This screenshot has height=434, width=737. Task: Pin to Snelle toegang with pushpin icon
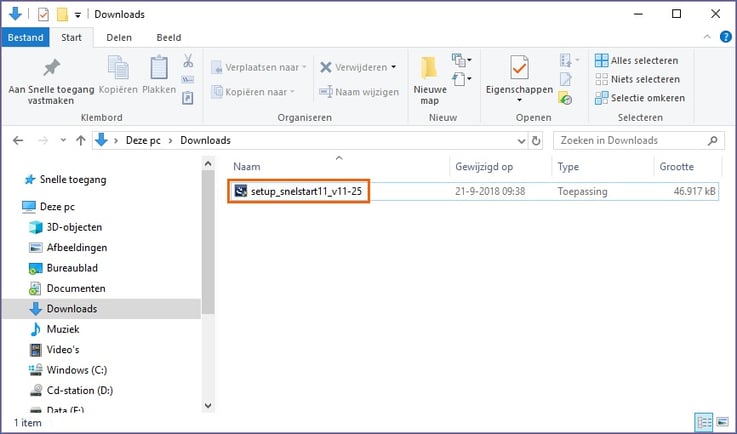[51, 68]
